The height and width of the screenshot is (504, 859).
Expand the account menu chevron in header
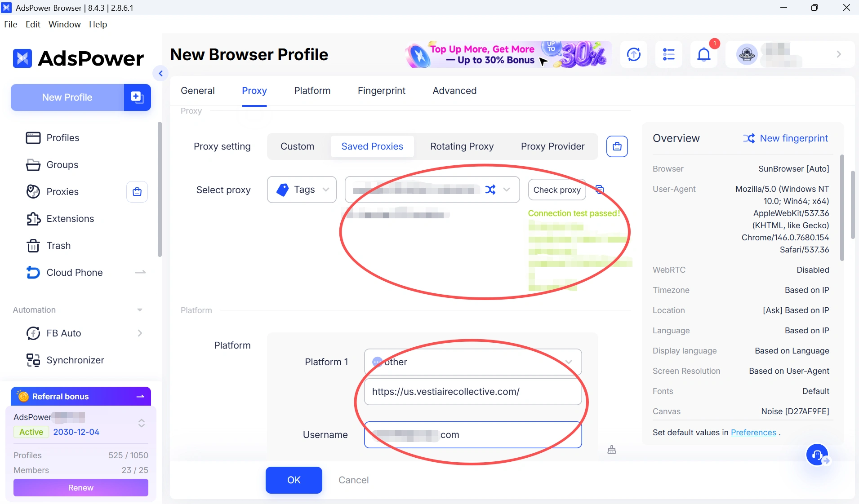pos(839,54)
